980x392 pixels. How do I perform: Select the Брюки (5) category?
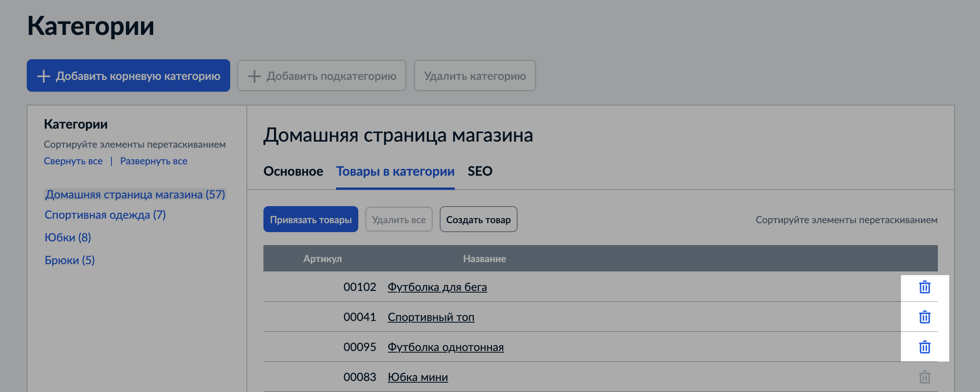point(70,260)
